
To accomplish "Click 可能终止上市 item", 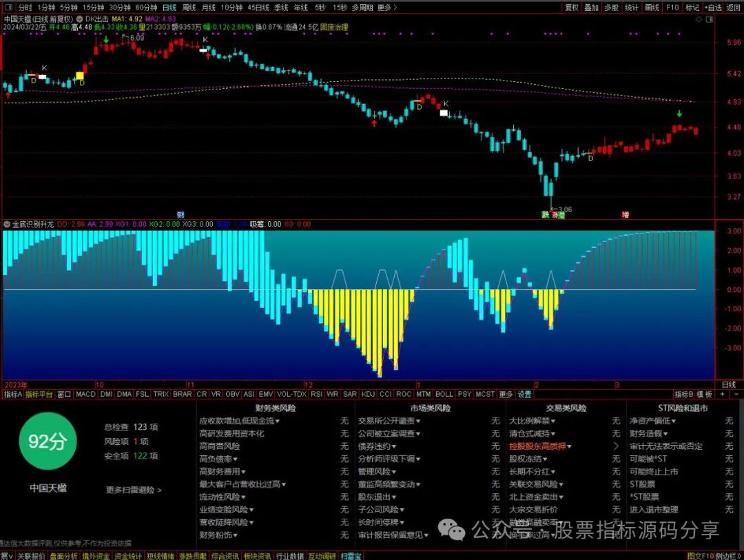I will pyautogui.click(x=654, y=471).
